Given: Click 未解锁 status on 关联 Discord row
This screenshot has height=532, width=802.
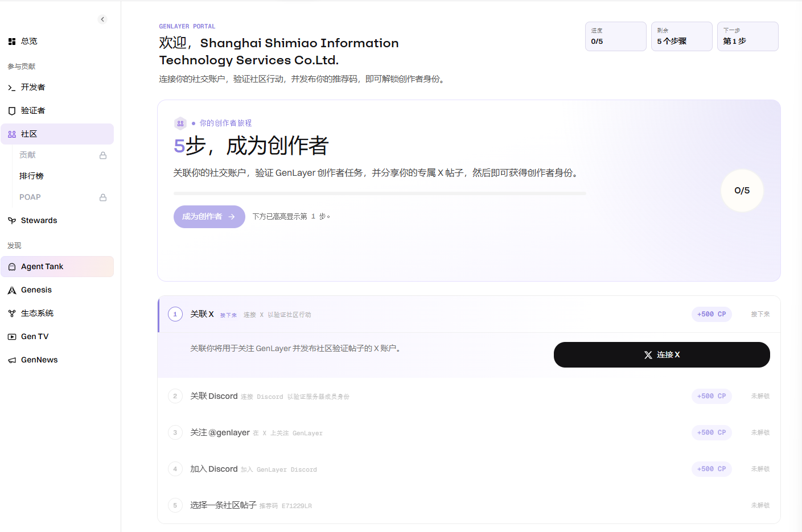Looking at the screenshot, I should point(760,396).
